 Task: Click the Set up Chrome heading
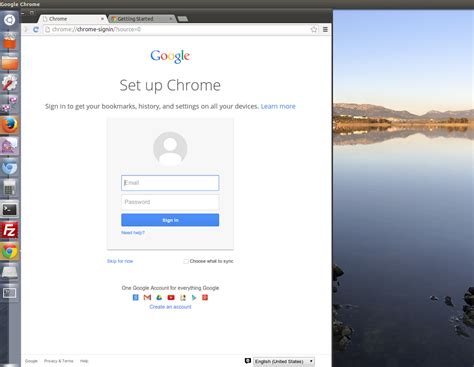pyautogui.click(x=170, y=85)
